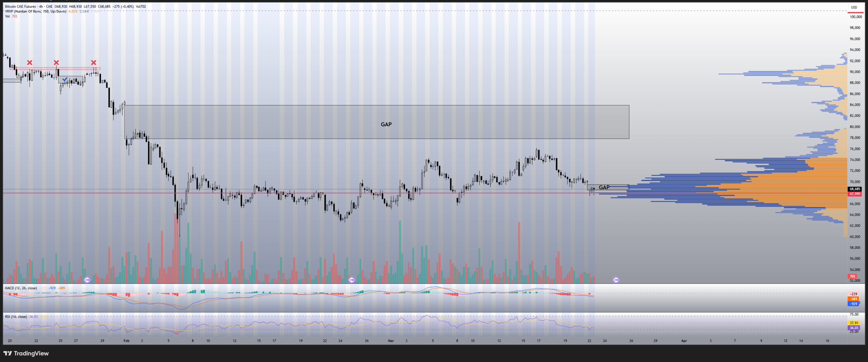Open the USD currency selector
868x362 pixels.
[854, 7]
